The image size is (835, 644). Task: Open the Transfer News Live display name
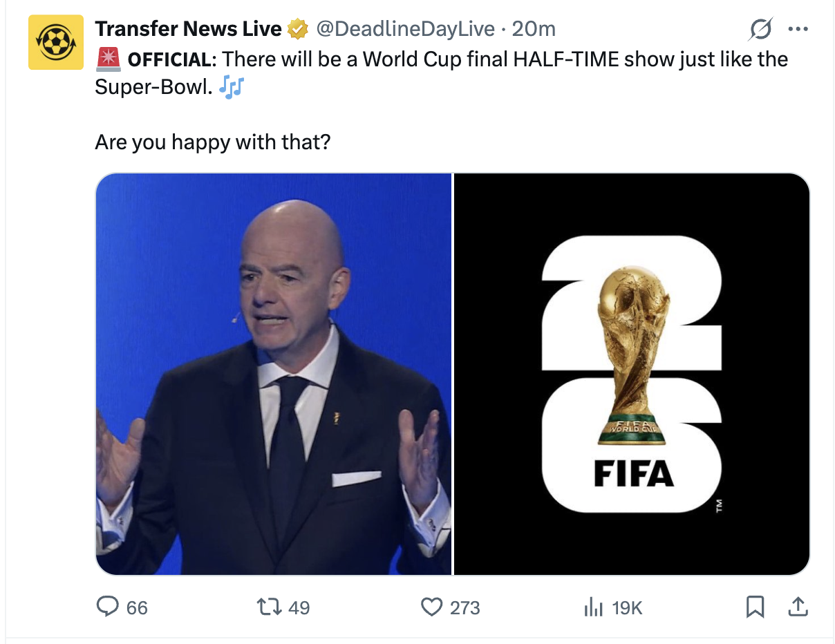tap(188, 29)
